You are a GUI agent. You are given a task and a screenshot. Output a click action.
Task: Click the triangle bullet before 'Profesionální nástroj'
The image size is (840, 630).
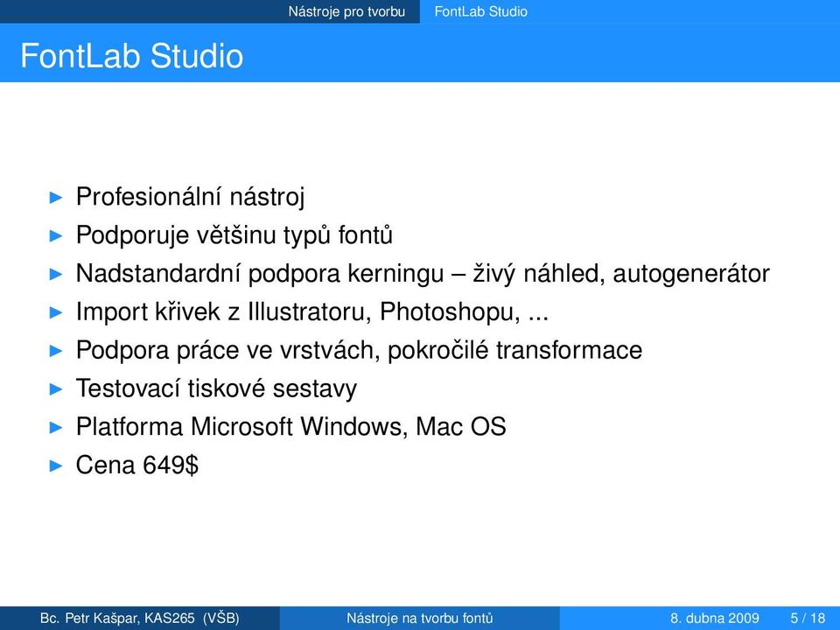tap(56, 197)
